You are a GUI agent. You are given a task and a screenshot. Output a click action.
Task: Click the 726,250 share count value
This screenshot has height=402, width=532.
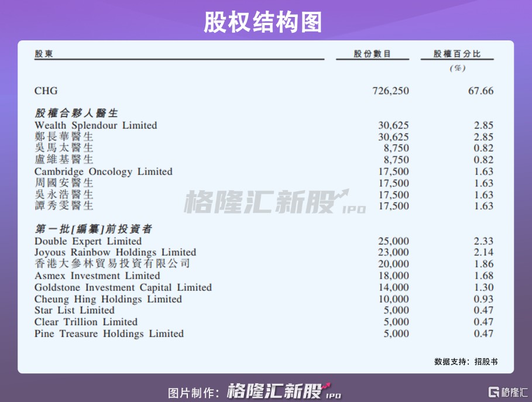(390, 91)
